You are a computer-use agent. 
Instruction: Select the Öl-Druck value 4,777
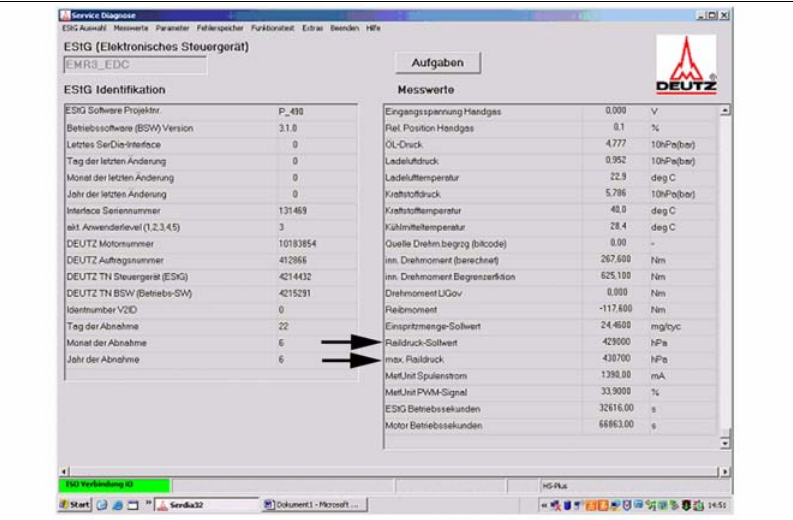(x=616, y=144)
